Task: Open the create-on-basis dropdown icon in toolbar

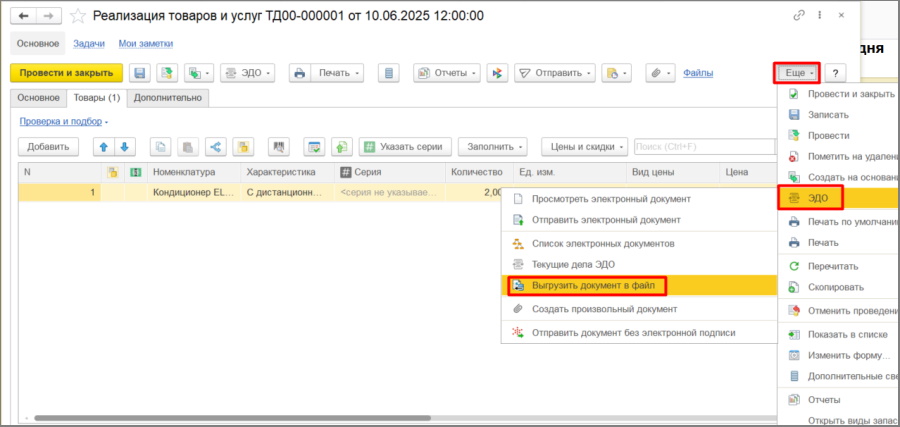Action: pyautogui.click(x=199, y=73)
